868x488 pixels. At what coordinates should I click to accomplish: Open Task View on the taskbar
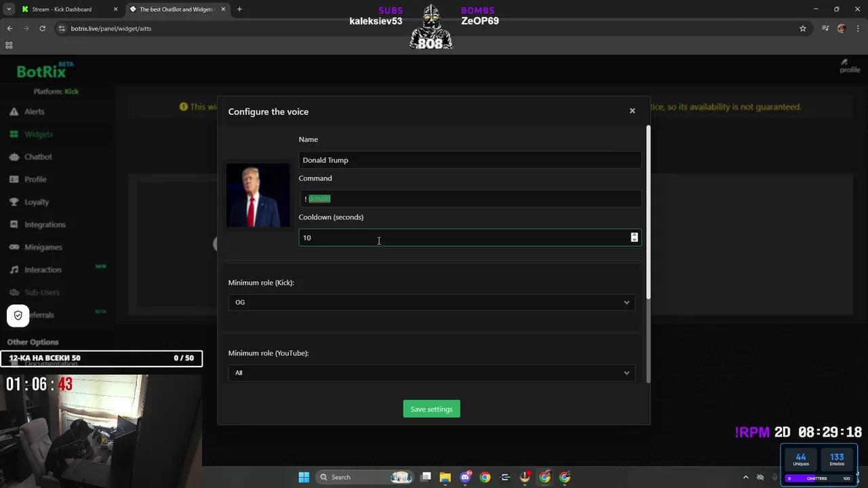tap(426, 477)
